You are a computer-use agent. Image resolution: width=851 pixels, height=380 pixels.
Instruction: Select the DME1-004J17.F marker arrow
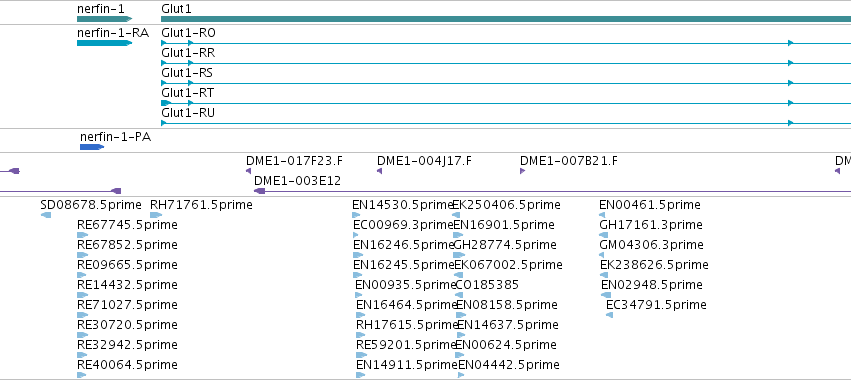[x=380, y=171]
